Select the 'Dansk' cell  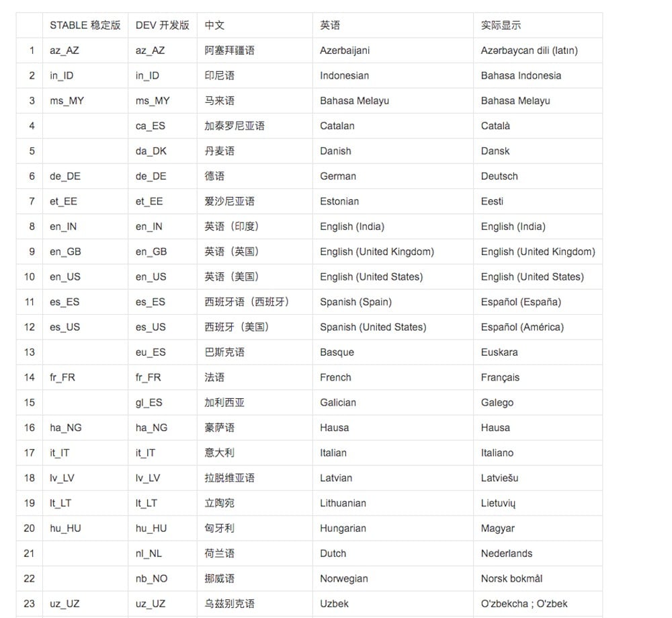pyautogui.click(x=538, y=151)
